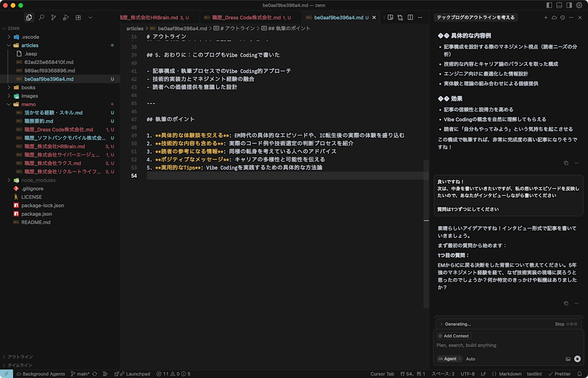Open the Source Control view icon
Viewport: 588px width, 378px height.
click(53, 18)
